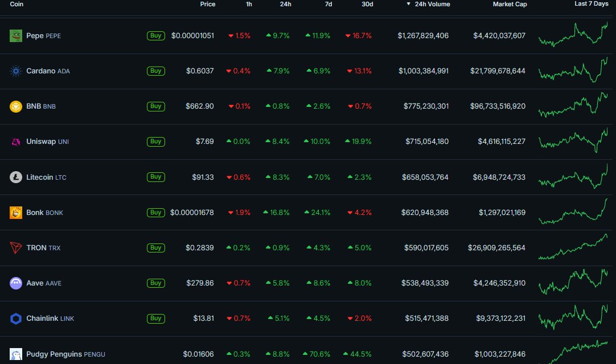The image size is (616, 364).
Task: Click the Buy button for TRON
Action: coord(156,248)
